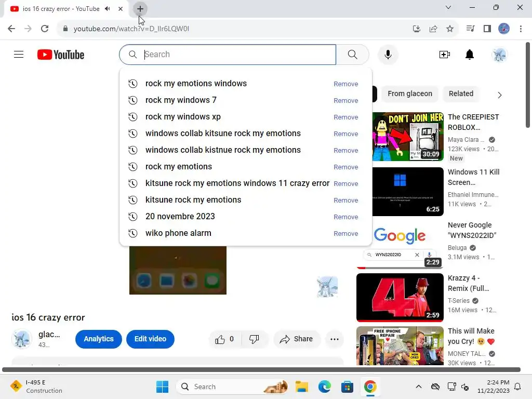Open video Analytics
532x399 pixels.
[98, 339]
